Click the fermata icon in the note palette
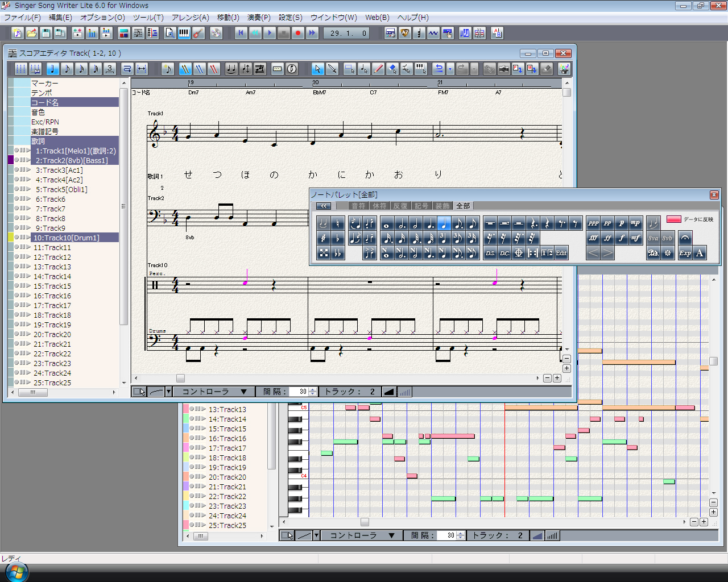Image resolution: width=728 pixels, height=582 pixels. point(685,239)
